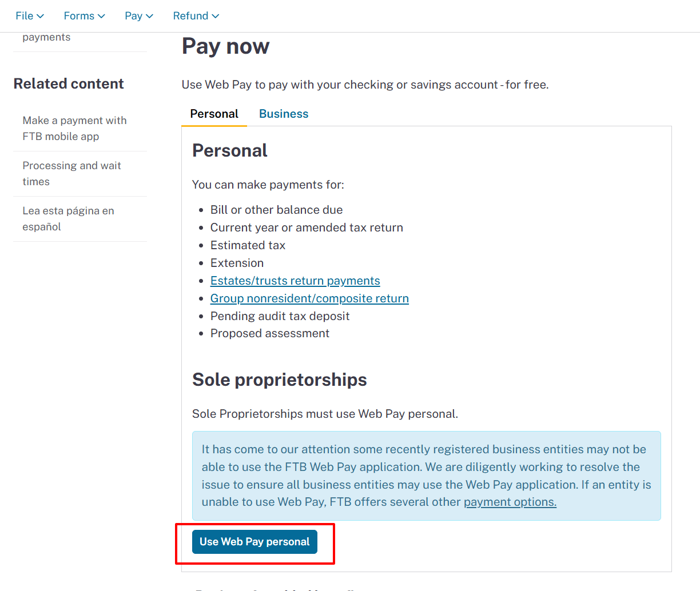Follow the Group nonresident/composite return link
700x591 pixels.
[309, 298]
